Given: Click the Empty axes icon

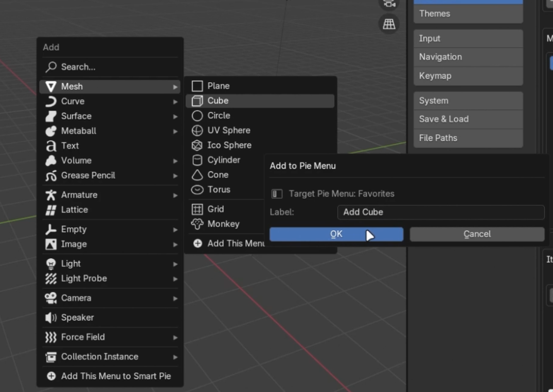Looking at the screenshot, I should [x=51, y=229].
